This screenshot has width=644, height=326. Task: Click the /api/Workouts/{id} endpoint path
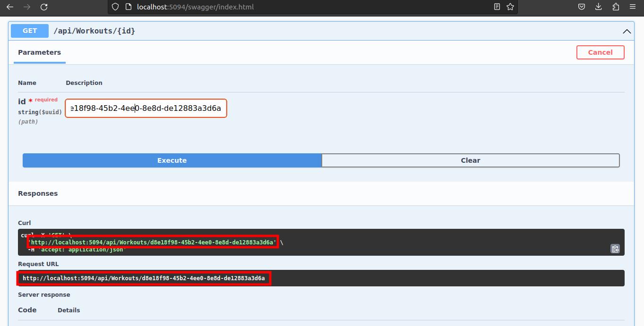point(94,31)
